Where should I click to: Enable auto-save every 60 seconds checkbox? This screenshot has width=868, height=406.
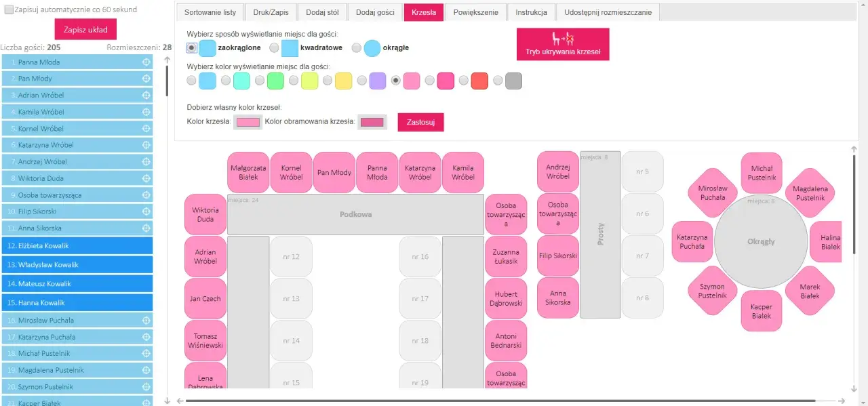pyautogui.click(x=9, y=10)
